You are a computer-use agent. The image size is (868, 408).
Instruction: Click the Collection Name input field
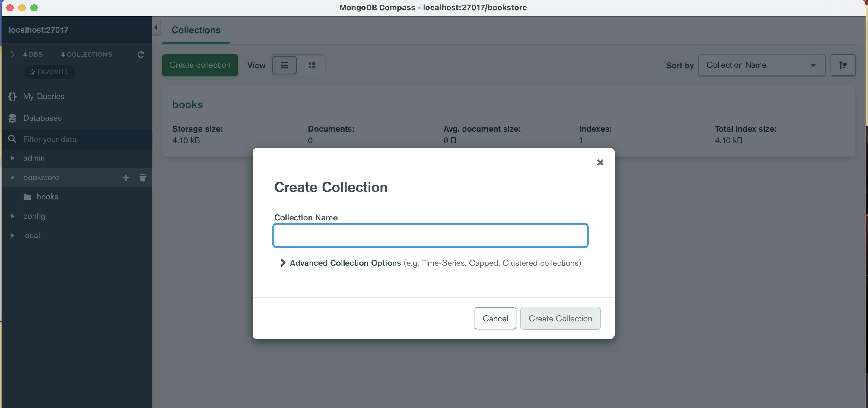tap(430, 235)
